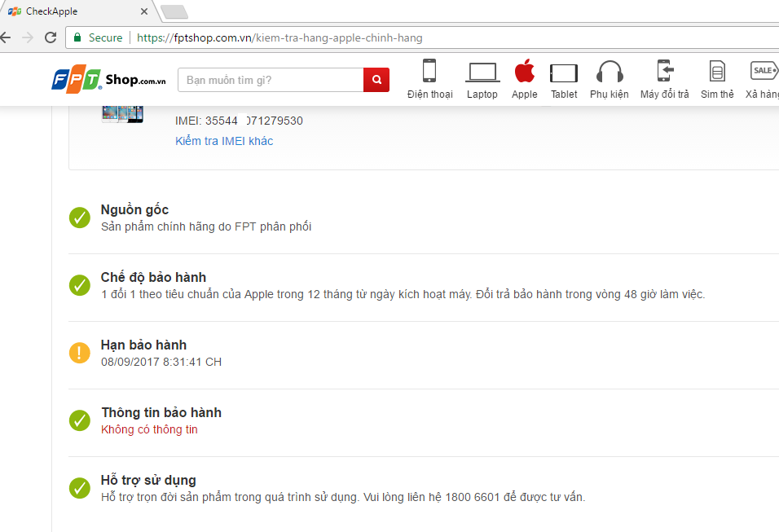779x532 pixels.
Task: Focus the Bạn muốn tìm gì search field
Action: click(271, 80)
